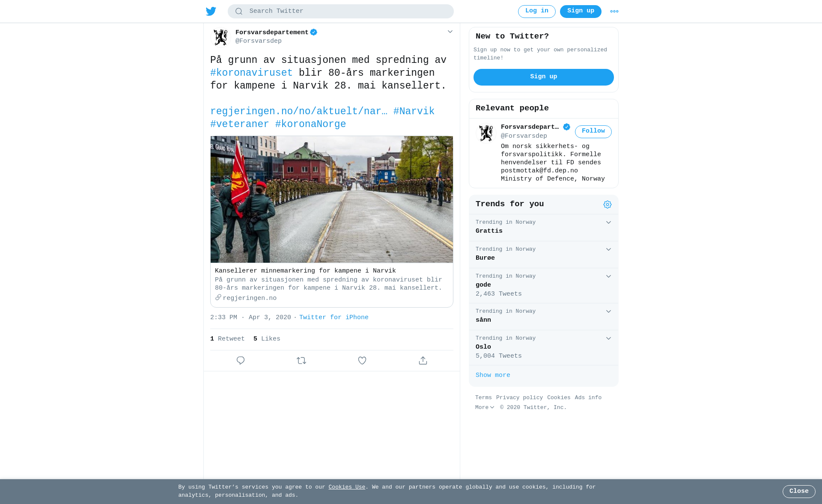Expand the tweet options chevron
This screenshot has height=504, width=822.
[x=450, y=32]
